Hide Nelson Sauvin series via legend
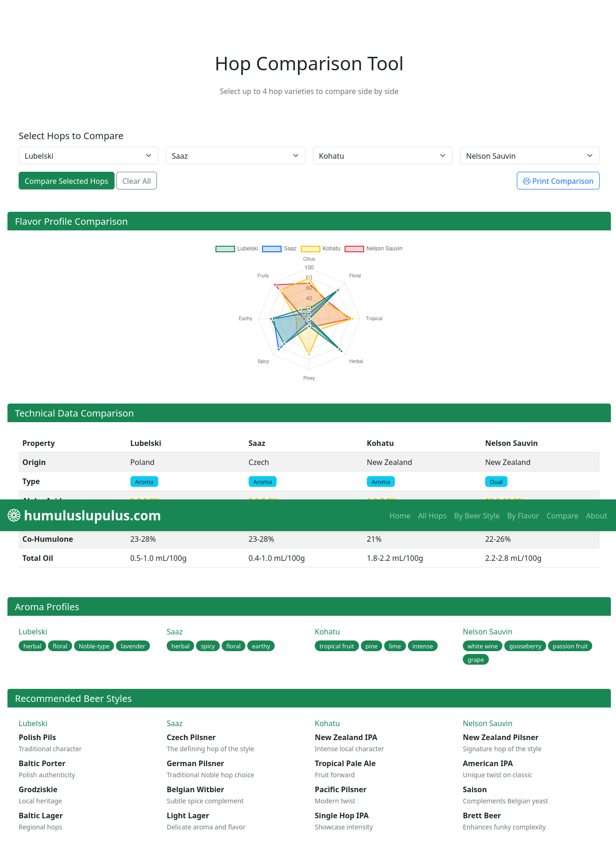The width and height of the screenshot is (616, 842). pyautogui.click(x=373, y=249)
